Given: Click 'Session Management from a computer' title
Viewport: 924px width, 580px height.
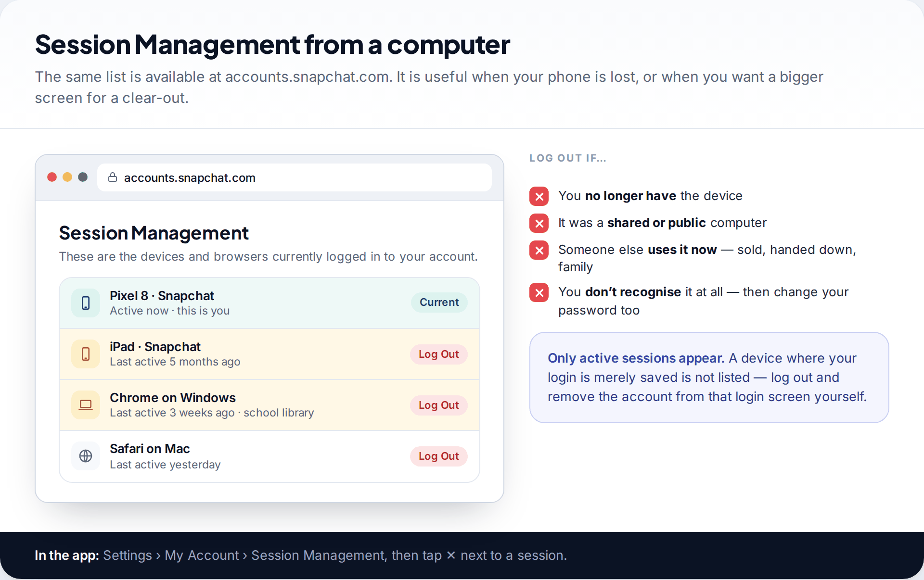Looking at the screenshot, I should click(x=272, y=44).
